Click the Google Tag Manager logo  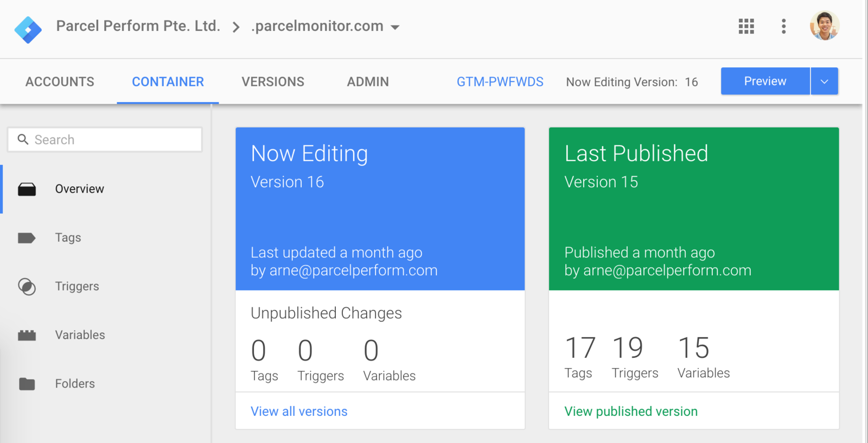pos(28,29)
